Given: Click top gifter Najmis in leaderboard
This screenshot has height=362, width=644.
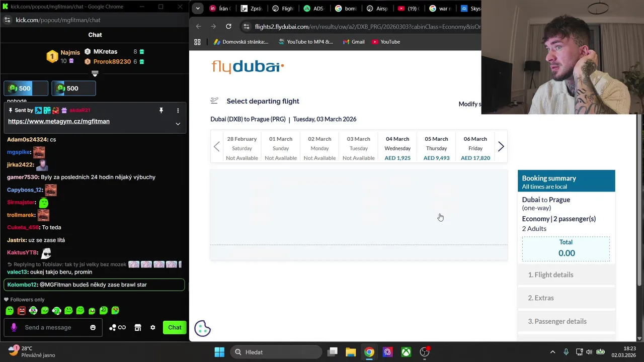Looking at the screenshot, I should point(70,52).
